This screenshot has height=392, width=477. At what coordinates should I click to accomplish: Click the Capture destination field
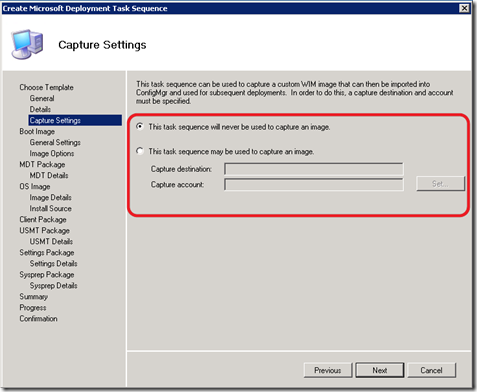point(314,169)
